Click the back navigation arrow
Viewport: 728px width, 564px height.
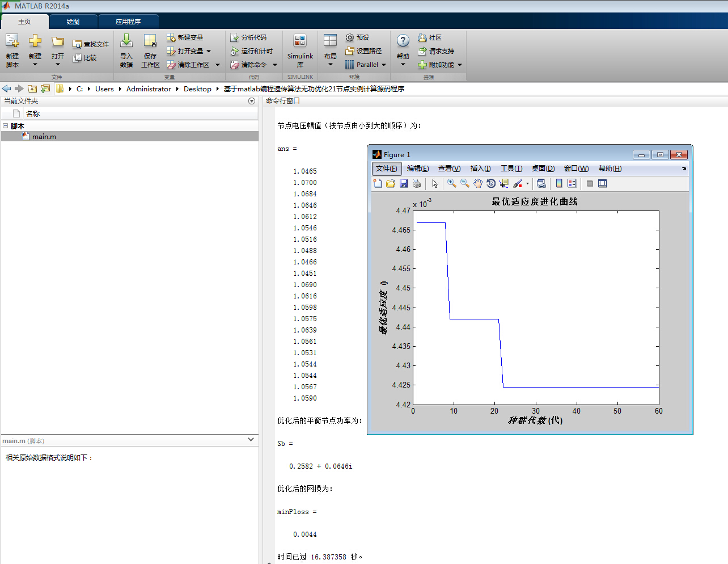6,89
